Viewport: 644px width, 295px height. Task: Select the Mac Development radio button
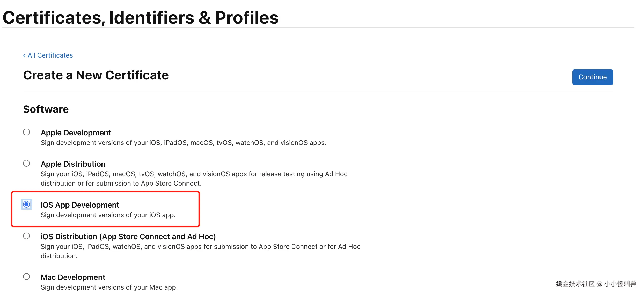point(26,277)
